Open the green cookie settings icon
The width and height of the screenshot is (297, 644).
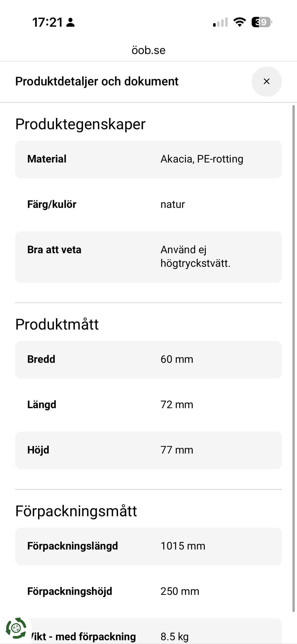click(16, 628)
